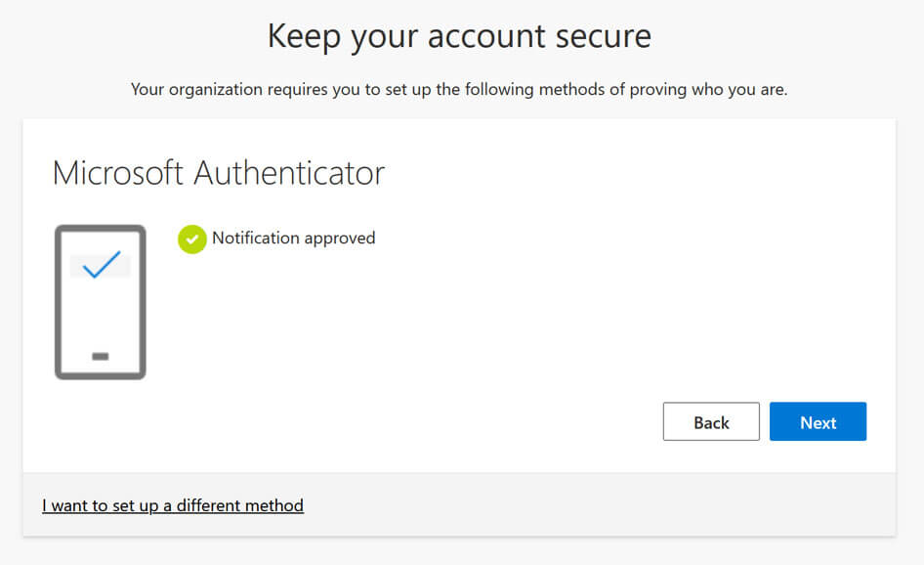
Task: Click the blue Next button
Action: [818, 421]
